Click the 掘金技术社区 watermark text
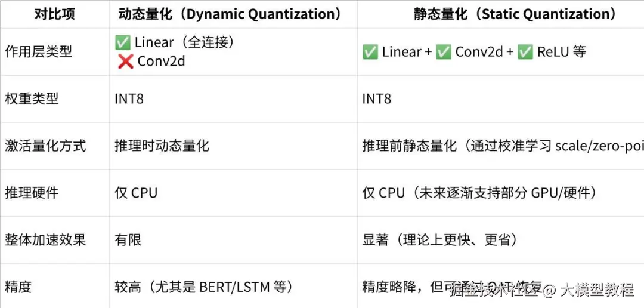 [x=494, y=291]
